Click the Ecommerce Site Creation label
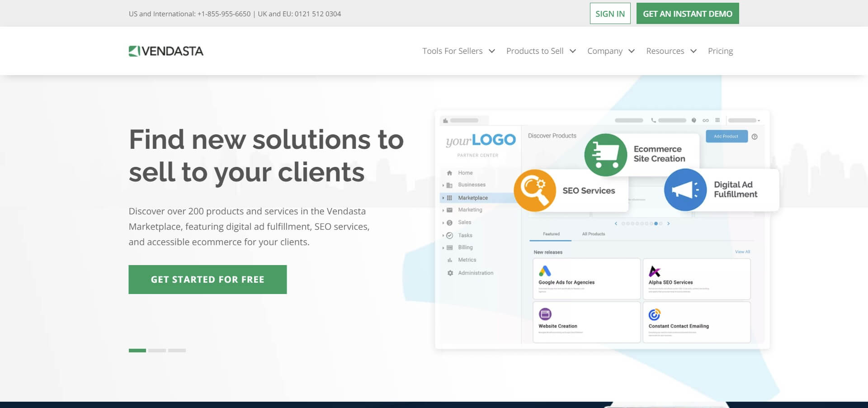868x408 pixels. [x=659, y=154]
